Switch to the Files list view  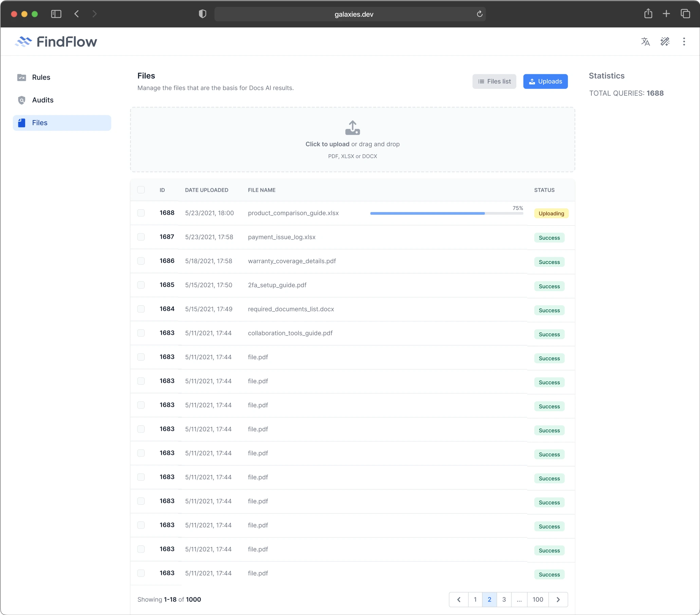494,81
